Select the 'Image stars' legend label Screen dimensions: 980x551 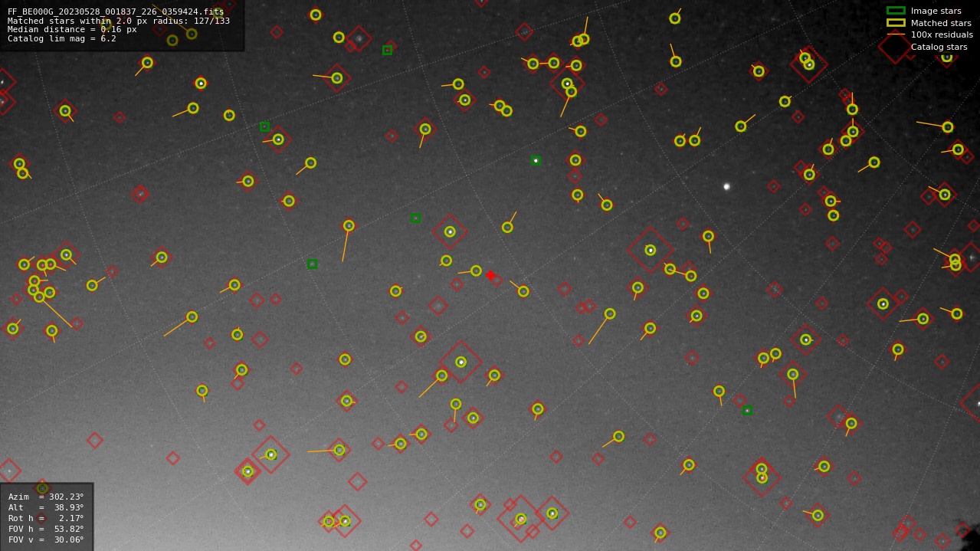[936, 11]
